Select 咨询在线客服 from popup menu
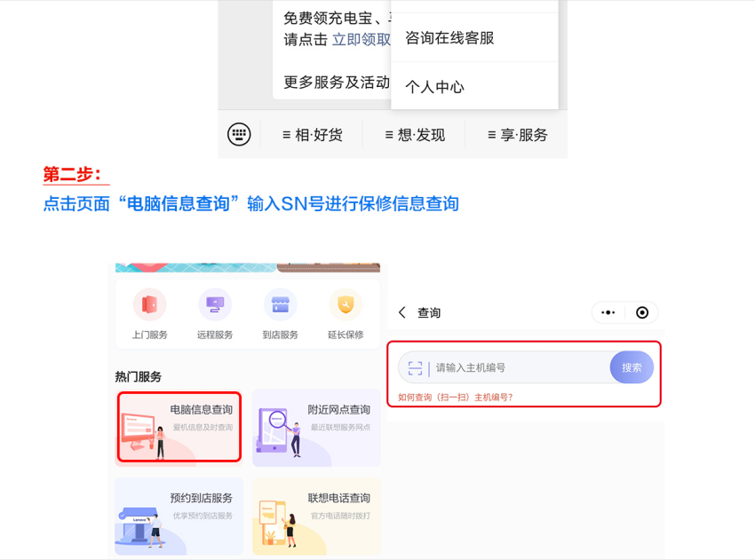 point(475,37)
